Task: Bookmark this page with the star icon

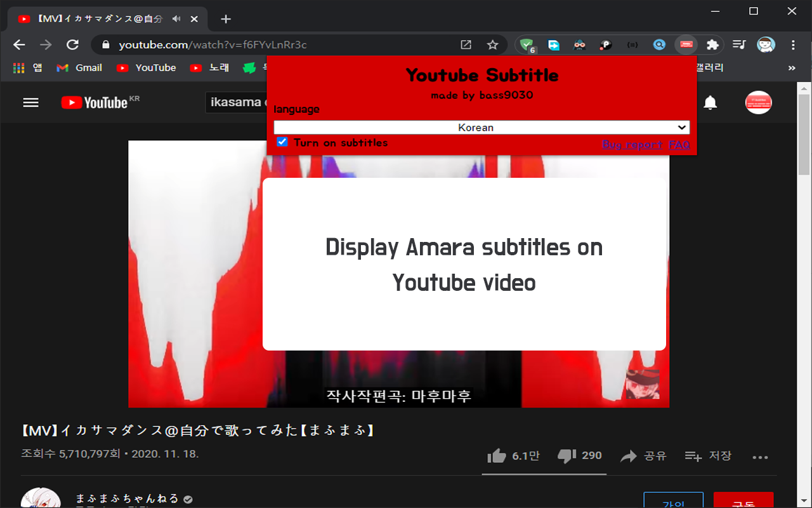Action: click(492, 44)
